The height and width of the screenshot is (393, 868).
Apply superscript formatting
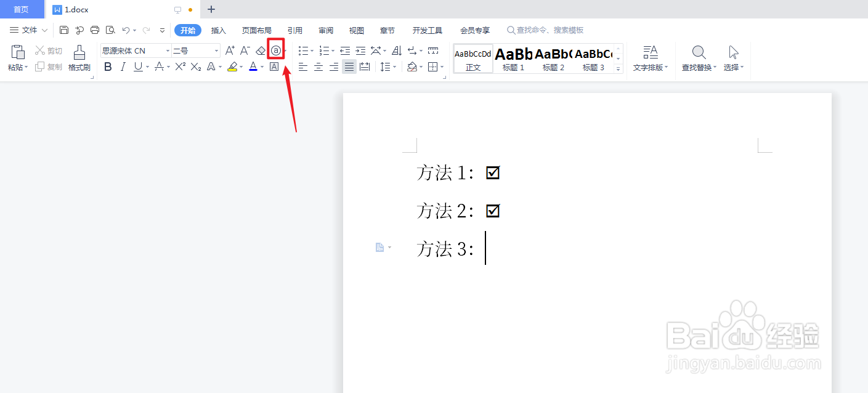coord(179,67)
